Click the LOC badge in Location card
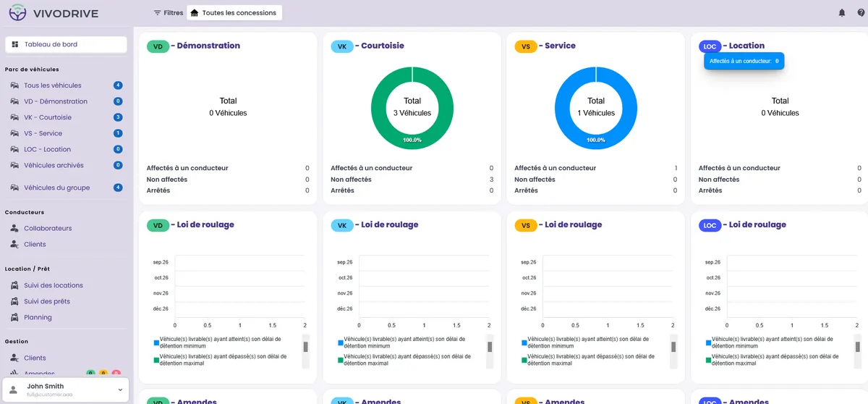Screen dimensions: 868x404 tap(710, 46)
